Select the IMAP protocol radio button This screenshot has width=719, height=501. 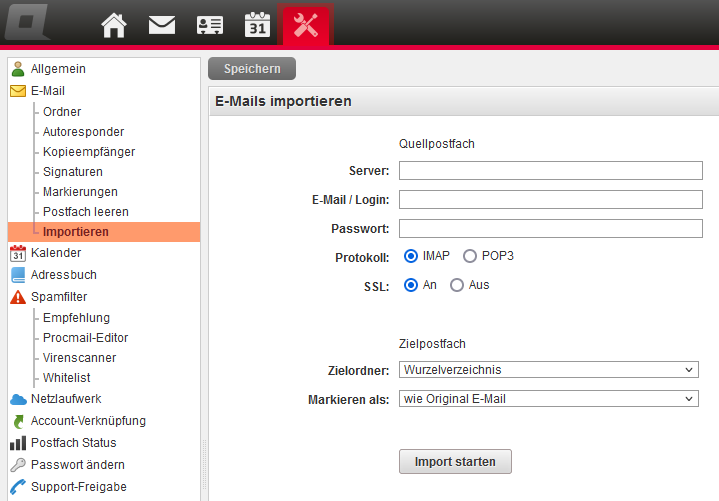click(411, 256)
